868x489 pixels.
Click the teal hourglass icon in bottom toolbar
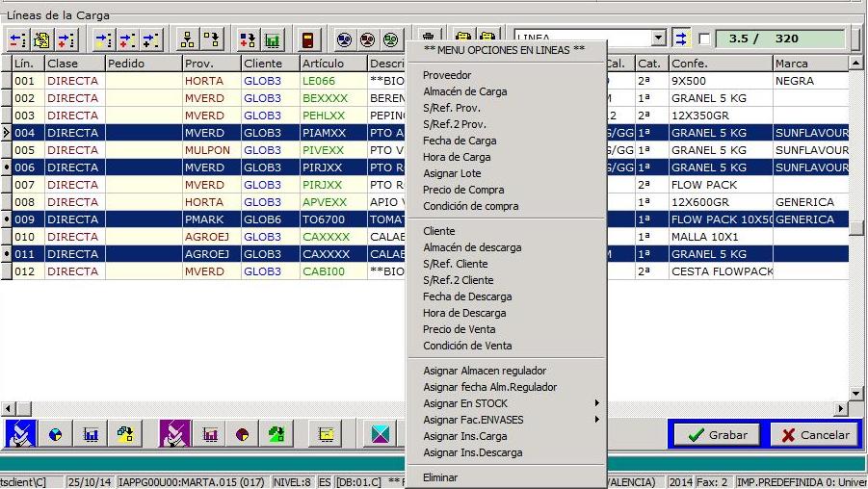click(x=379, y=435)
